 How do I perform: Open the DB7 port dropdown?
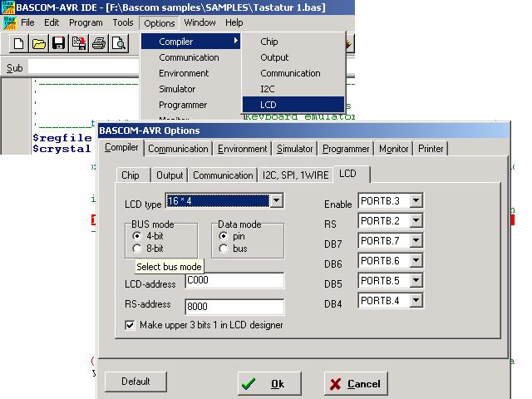click(x=416, y=240)
